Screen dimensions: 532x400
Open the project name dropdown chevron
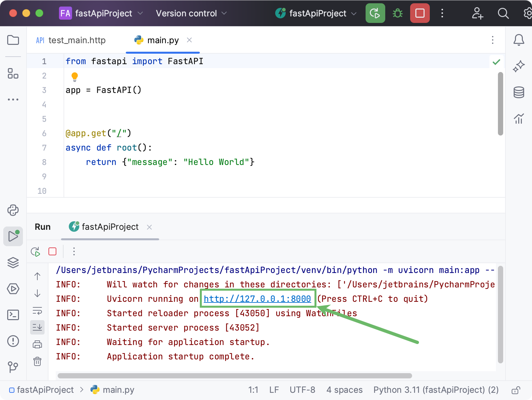point(141,13)
